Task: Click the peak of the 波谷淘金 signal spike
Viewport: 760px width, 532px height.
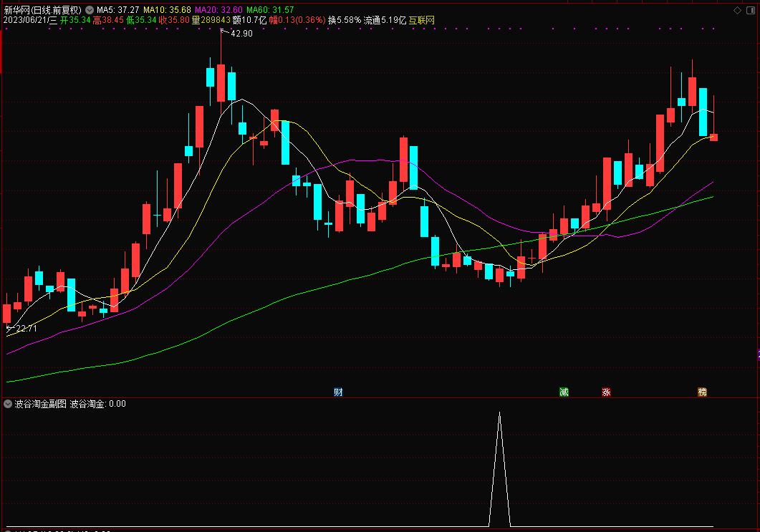Action: point(500,413)
